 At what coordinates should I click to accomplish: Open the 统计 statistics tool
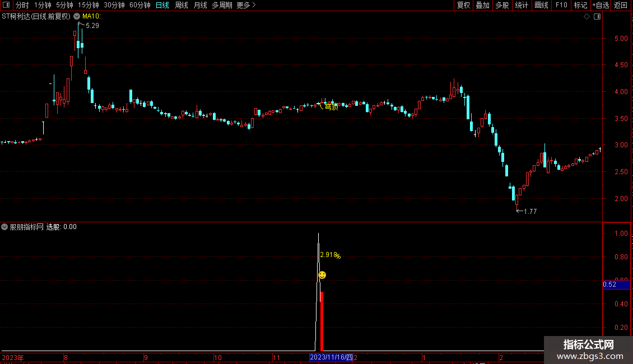521,5
